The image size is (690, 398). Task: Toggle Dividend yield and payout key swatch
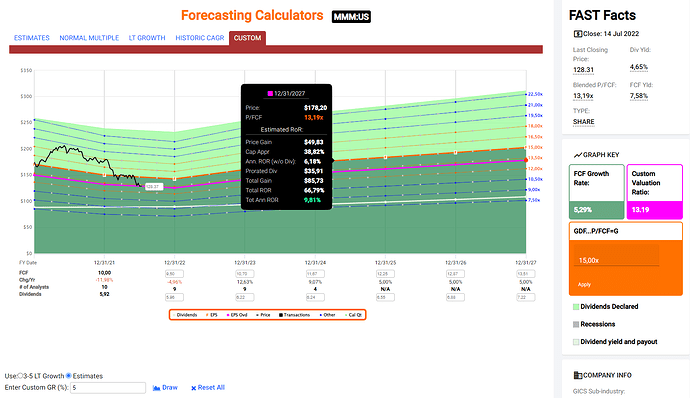pos(576,342)
